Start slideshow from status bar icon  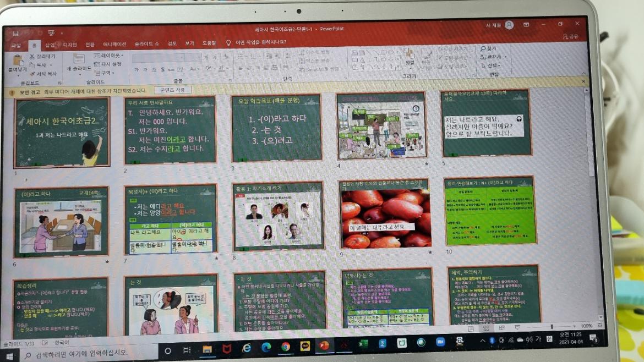517,327
